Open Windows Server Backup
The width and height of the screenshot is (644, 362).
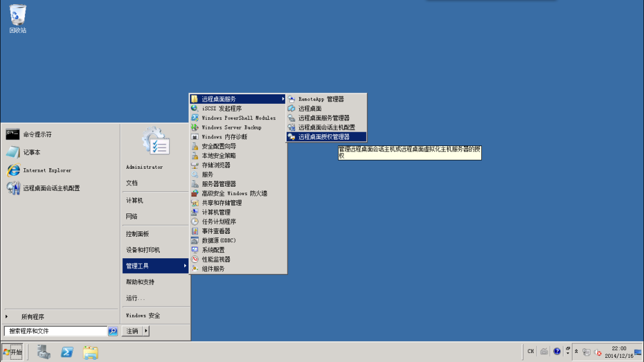(x=238, y=128)
